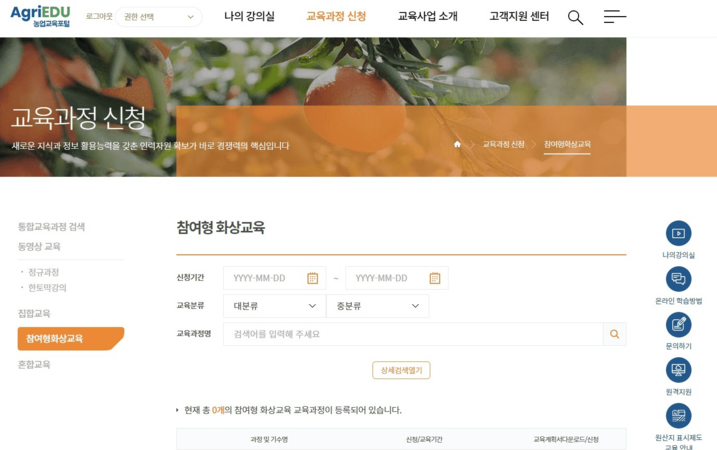Open 원격지원 quick menu icon
This screenshot has width=717, height=450.
(678, 370)
